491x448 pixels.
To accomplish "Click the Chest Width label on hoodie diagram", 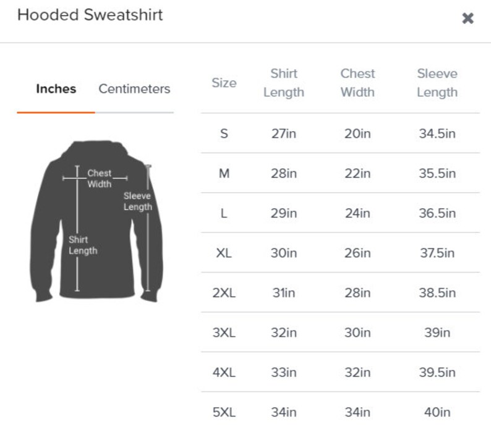I will (100, 179).
